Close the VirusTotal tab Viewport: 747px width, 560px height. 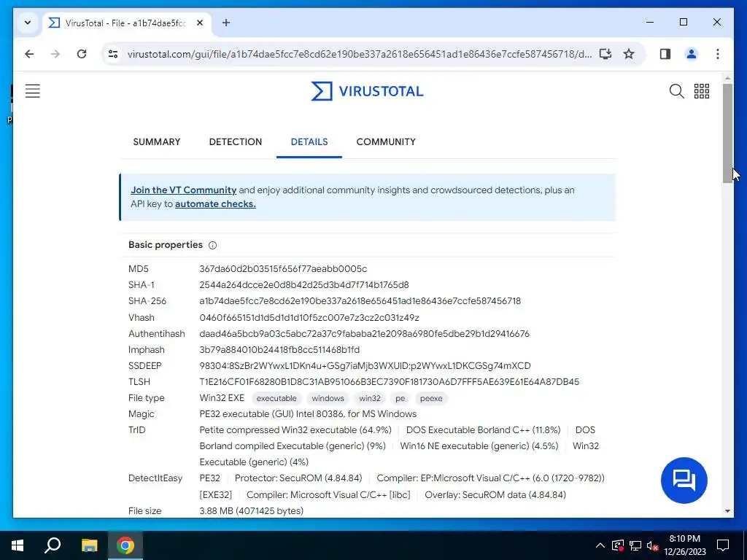200,23
